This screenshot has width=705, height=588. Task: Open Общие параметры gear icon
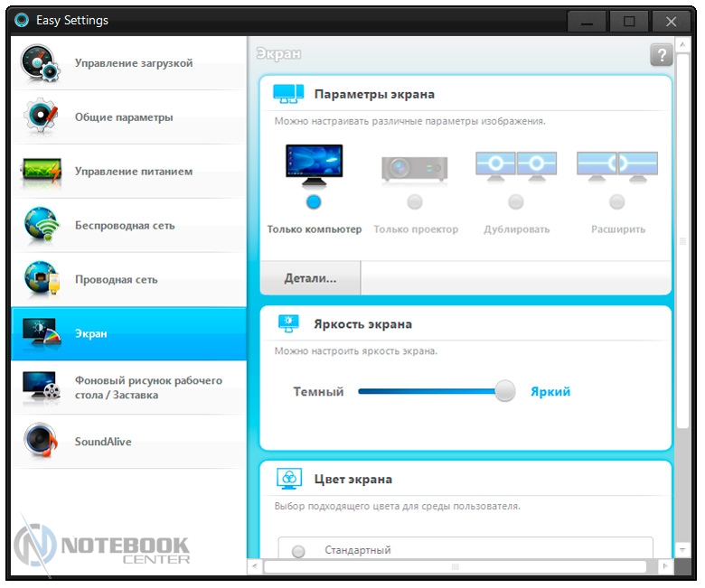(42, 117)
